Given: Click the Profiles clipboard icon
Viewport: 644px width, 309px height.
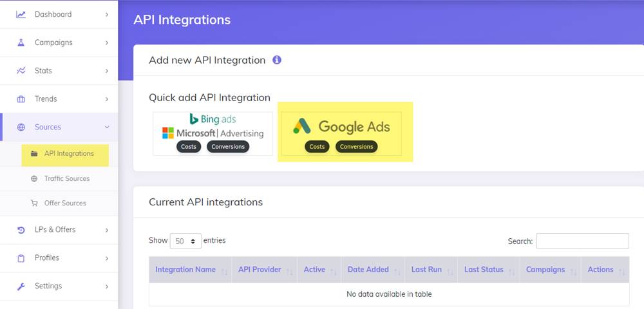Looking at the screenshot, I should [21, 258].
